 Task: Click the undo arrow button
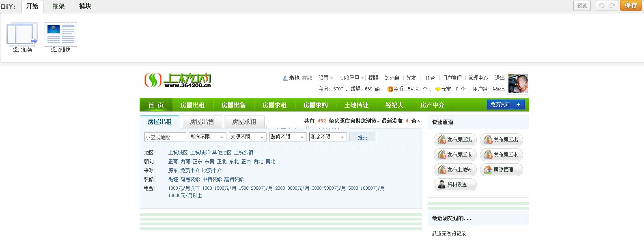[x=601, y=6]
